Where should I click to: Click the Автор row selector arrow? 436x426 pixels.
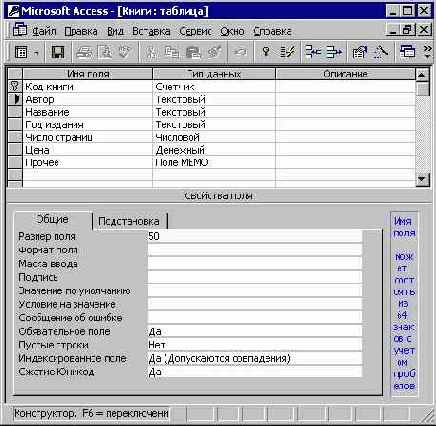15,99
